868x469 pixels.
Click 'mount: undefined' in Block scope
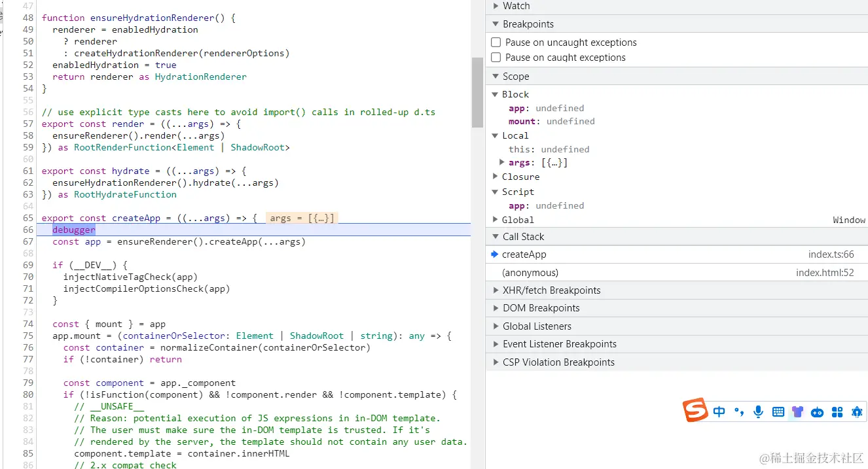pos(551,121)
